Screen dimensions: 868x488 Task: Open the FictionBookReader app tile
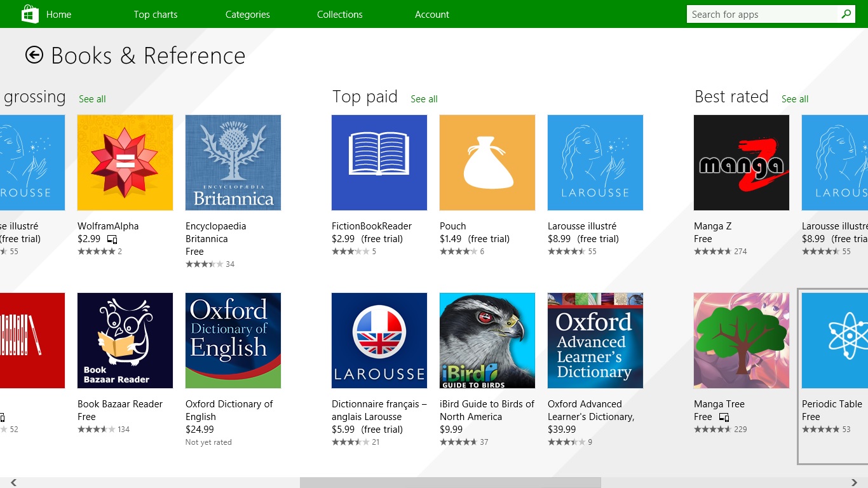(379, 163)
